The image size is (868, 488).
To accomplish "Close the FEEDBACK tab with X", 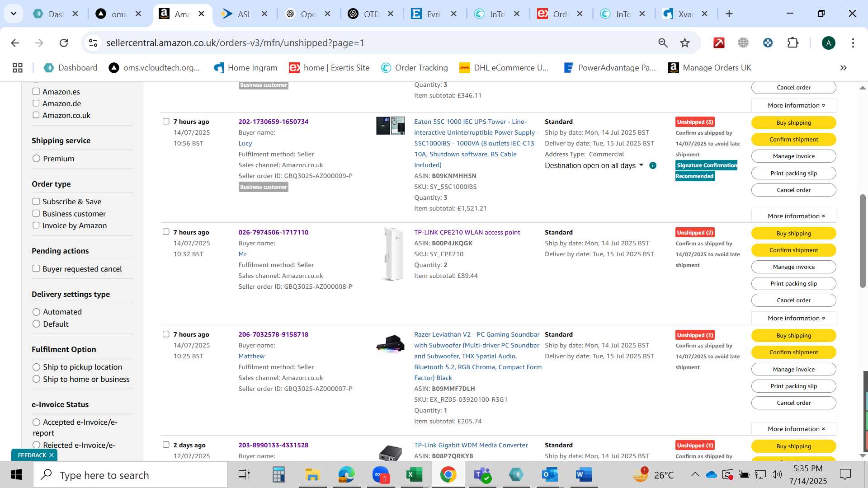I will [52, 455].
